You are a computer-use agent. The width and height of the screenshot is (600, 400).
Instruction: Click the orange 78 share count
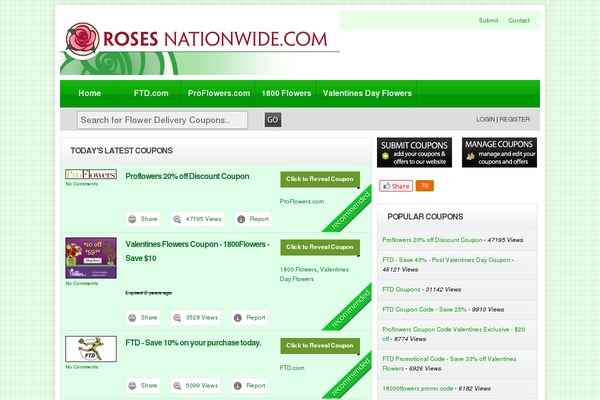tap(425, 186)
